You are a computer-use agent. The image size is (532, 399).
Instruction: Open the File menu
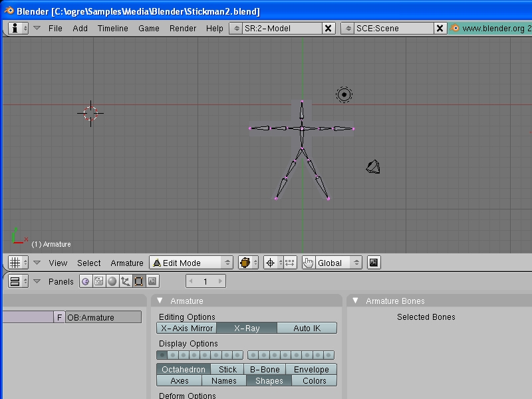point(55,28)
